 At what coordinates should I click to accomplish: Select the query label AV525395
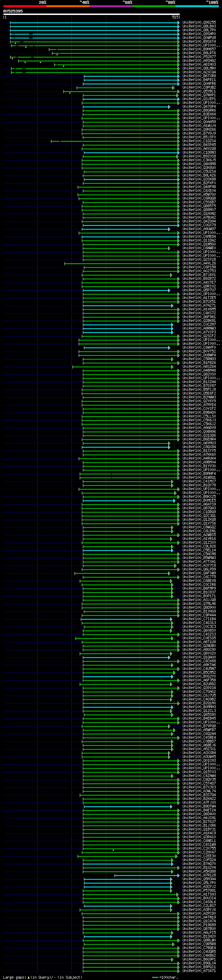[x=13, y=11]
